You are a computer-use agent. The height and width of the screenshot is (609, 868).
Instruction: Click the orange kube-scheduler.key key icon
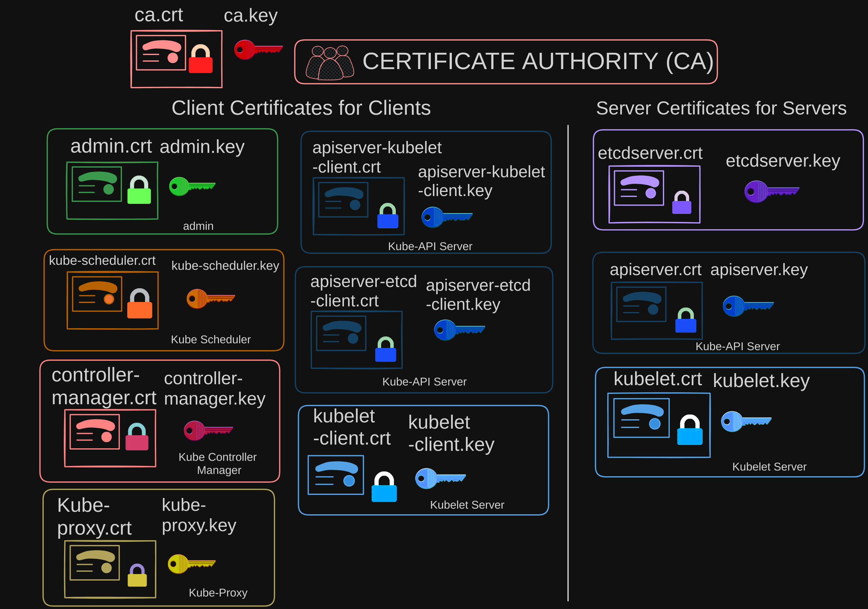pyautogui.click(x=210, y=299)
